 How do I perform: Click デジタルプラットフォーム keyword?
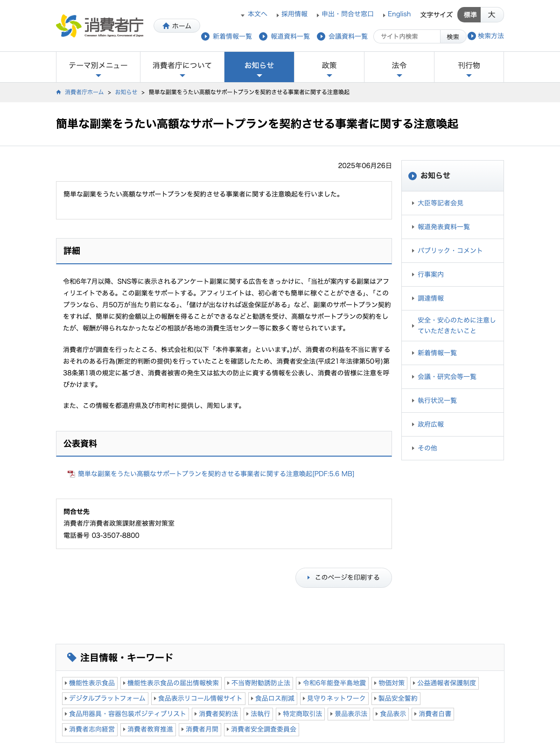[x=105, y=698]
